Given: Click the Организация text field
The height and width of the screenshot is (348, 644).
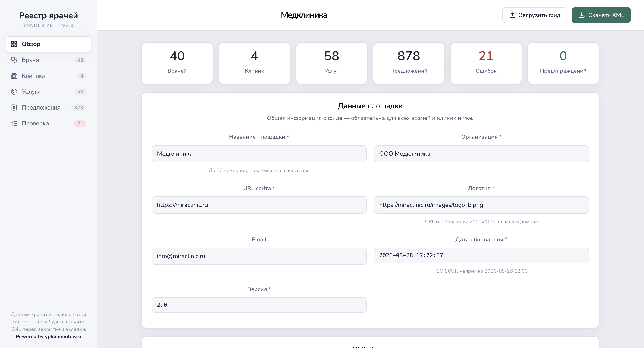Looking at the screenshot, I should (481, 154).
